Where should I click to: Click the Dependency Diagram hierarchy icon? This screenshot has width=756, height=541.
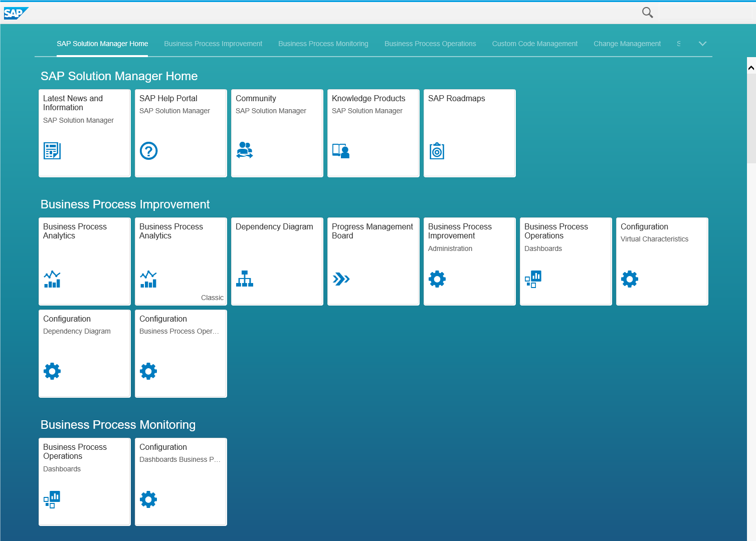[x=245, y=279]
